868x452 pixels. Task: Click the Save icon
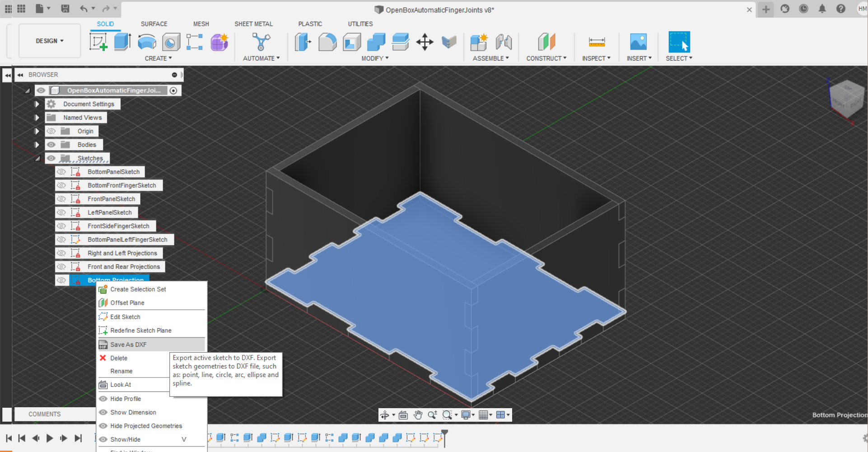tap(65, 9)
